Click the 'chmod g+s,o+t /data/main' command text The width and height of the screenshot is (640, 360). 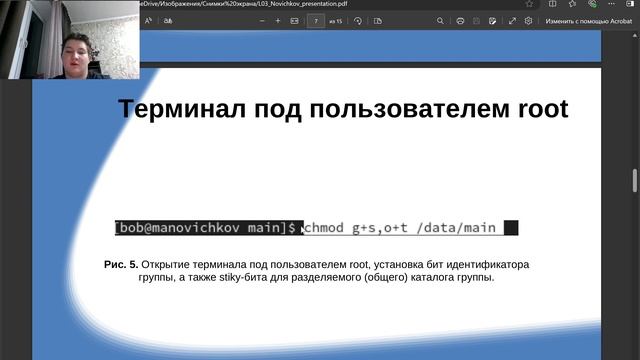400,228
